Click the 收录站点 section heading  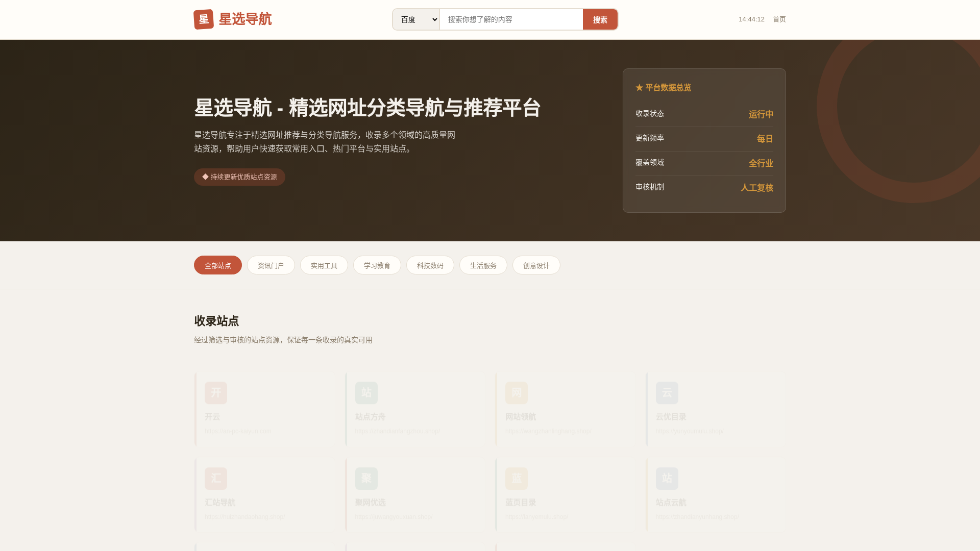point(216,321)
